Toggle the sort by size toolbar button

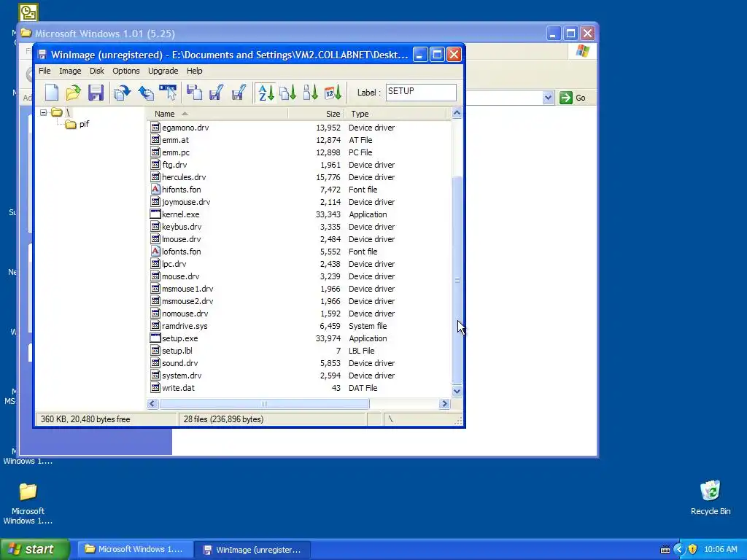coord(310,93)
